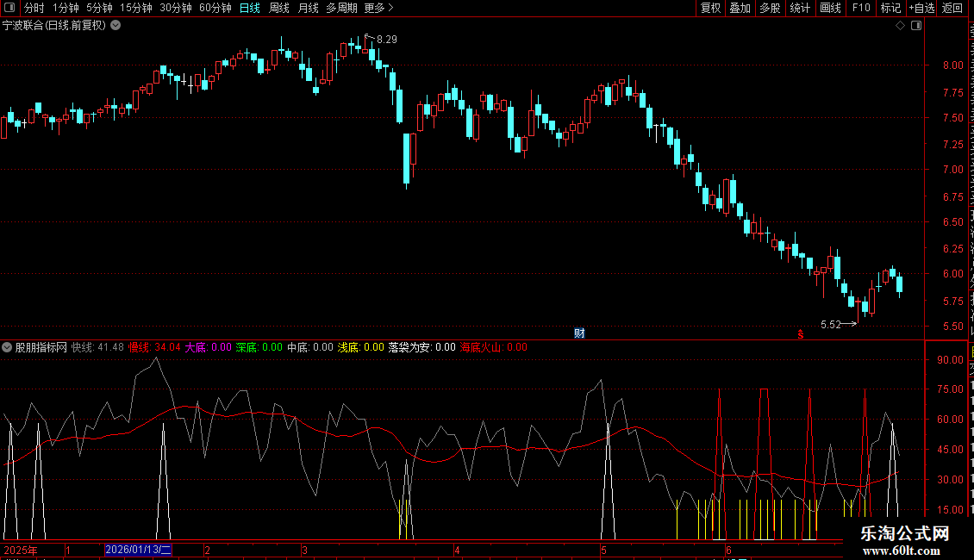Click the 大底: 0.00 indicator label
The width and height of the screenshot is (974, 560).
point(208,348)
